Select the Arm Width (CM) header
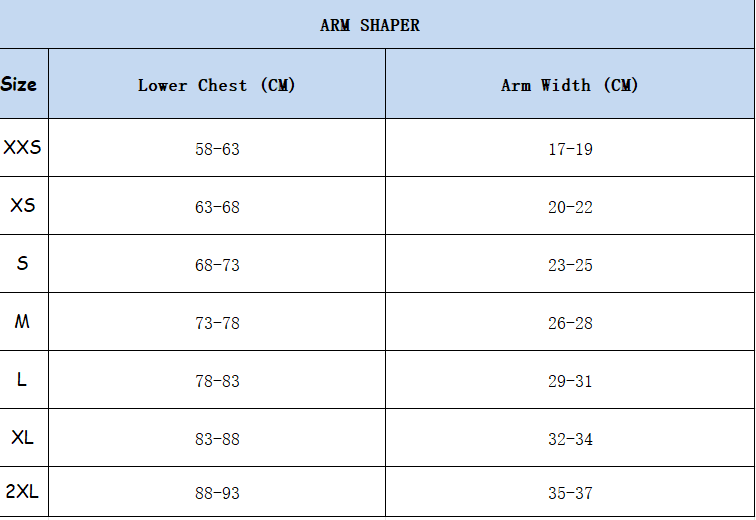This screenshot has width=756, height=520. tap(570, 83)
